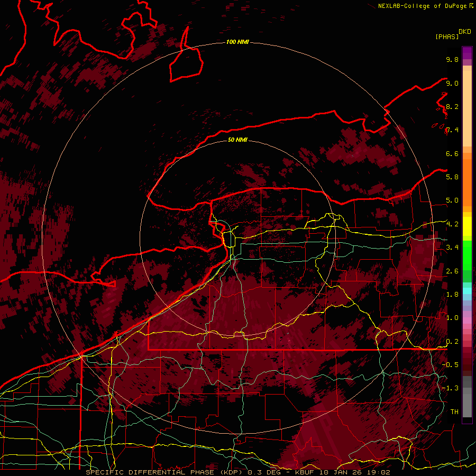Click the 5.8 scale value
Image resolution: width=476 pixels, height=476 pixels.
[x=452, y=177]
